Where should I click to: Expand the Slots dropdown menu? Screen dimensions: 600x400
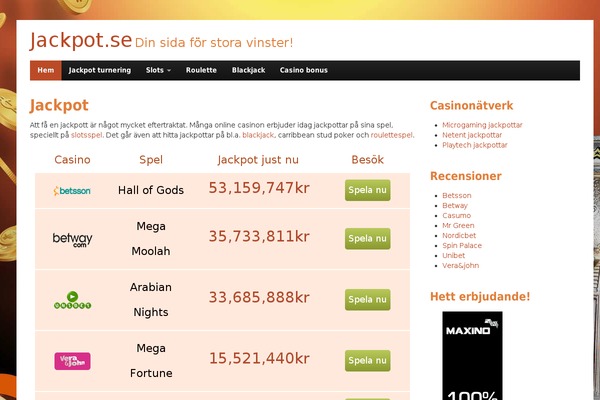158,70
